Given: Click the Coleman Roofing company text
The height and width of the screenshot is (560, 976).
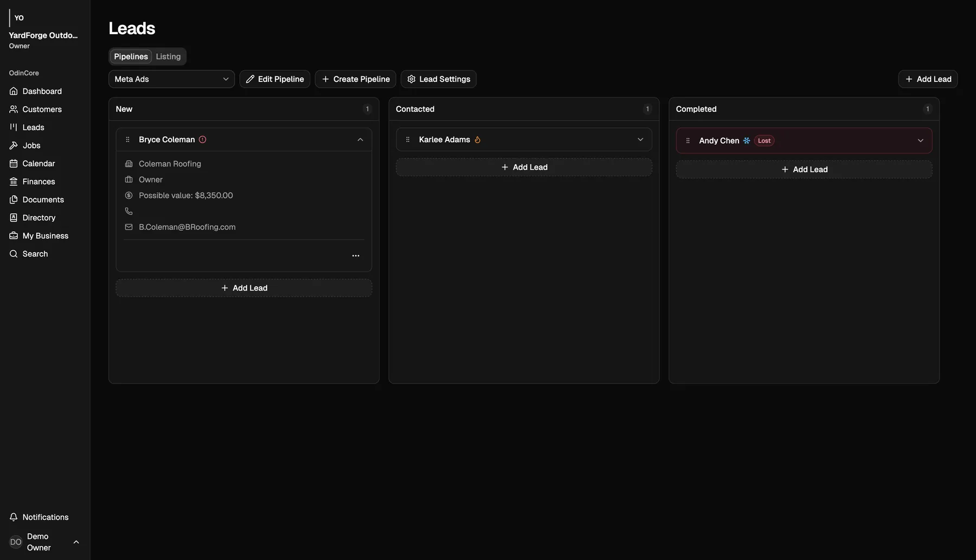Looking at the screenshot, I should click(170, 164).
